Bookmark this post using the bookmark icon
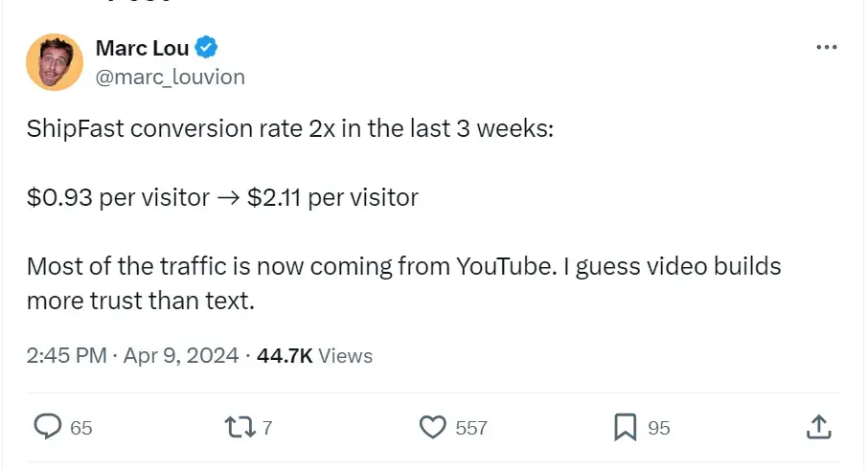 point(626,427)
